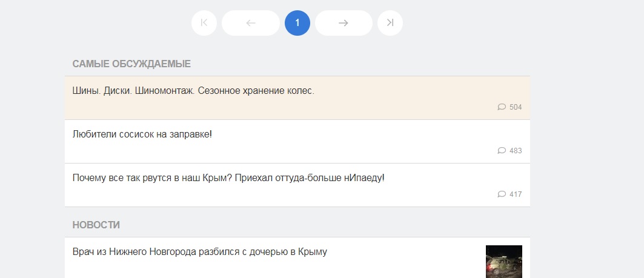Click the НОВОСТИ section heading

click(96, 225)
